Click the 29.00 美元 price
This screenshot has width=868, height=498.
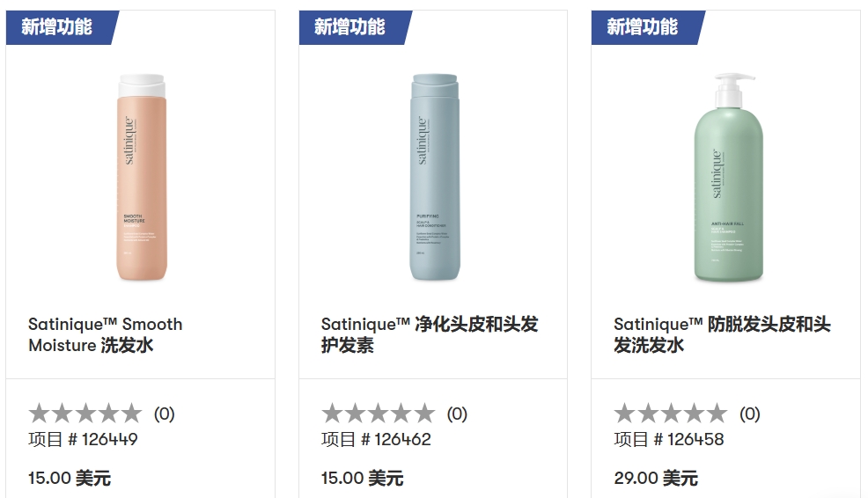[656, 478]
